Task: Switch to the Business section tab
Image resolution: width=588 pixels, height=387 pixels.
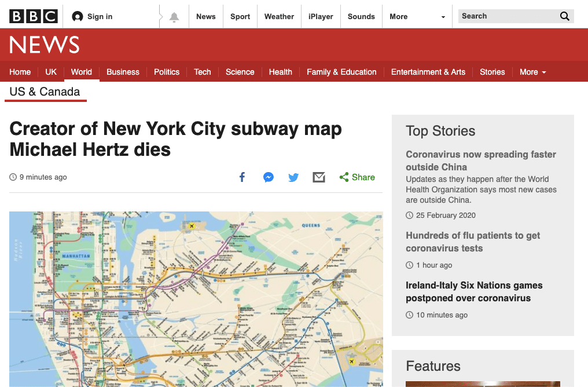Action: tap(123, 72)
